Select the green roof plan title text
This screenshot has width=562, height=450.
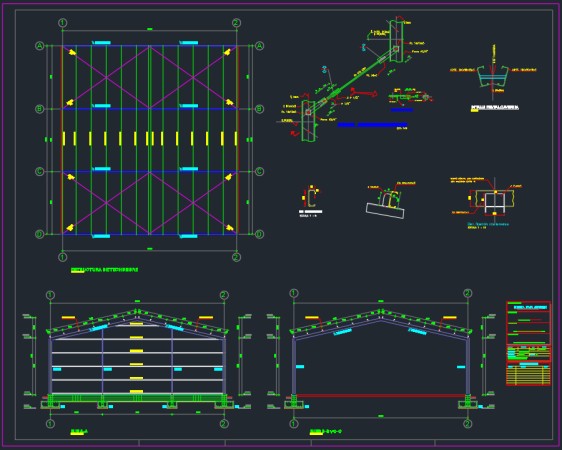pos(104,270)
